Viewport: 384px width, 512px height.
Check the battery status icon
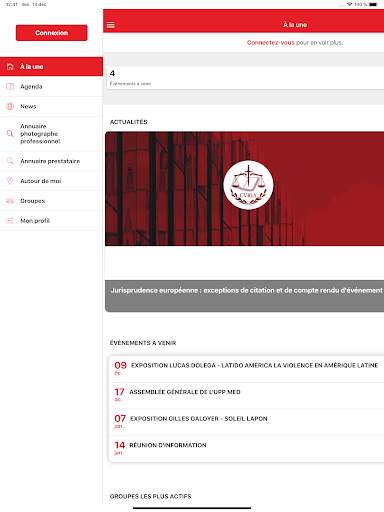tap(373, 4)
